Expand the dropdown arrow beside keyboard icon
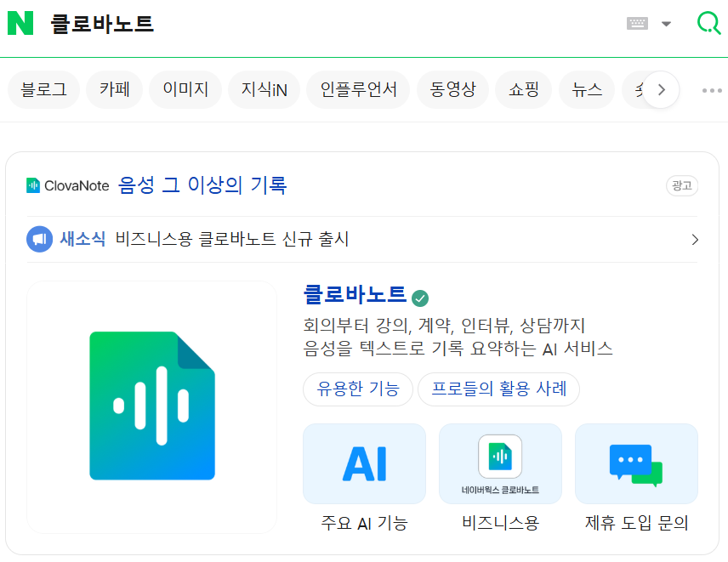The width and height of the screenshot is (728, 562). coord(666,24)
